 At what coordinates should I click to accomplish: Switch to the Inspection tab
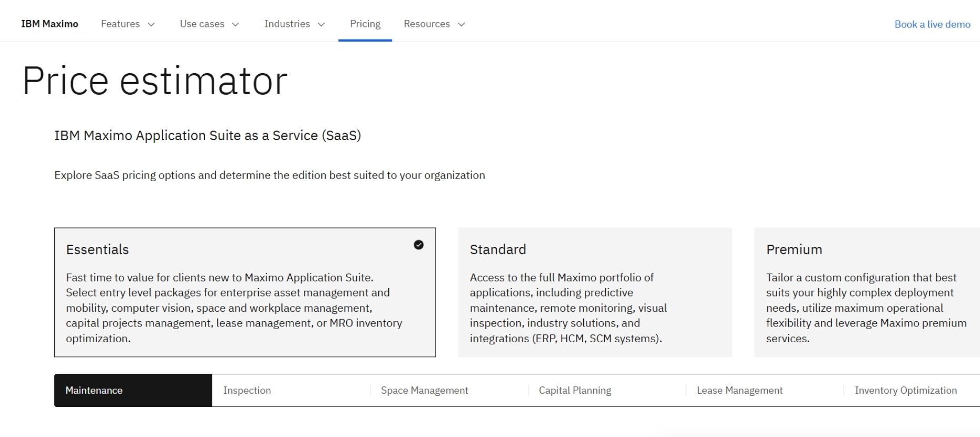point(291,390)
